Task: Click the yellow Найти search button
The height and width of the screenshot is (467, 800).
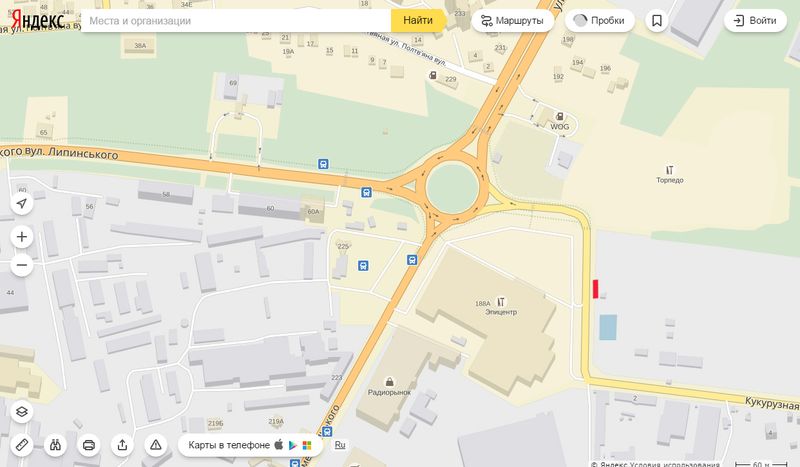Action: [418, 20]
